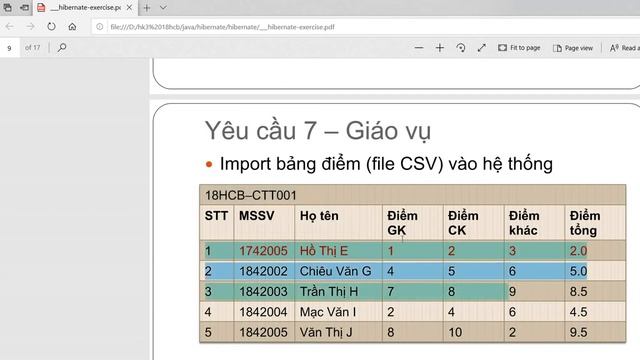This screenshot has width=640, height=360.
Task: Click the '18HCB–CTT001' table header
Action: tap(250, 195)
